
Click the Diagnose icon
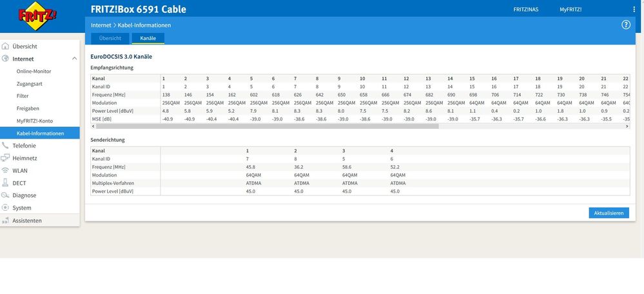[x=5, y=195]
